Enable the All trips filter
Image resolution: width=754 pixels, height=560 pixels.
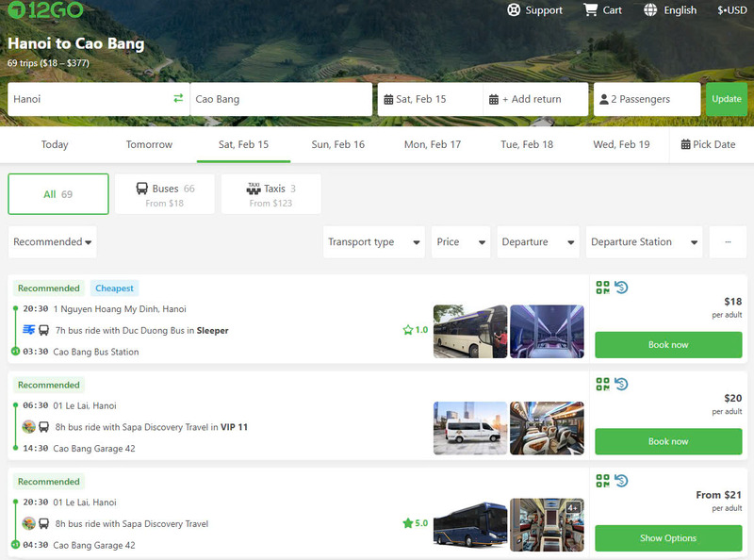click(x=58, y=193)
